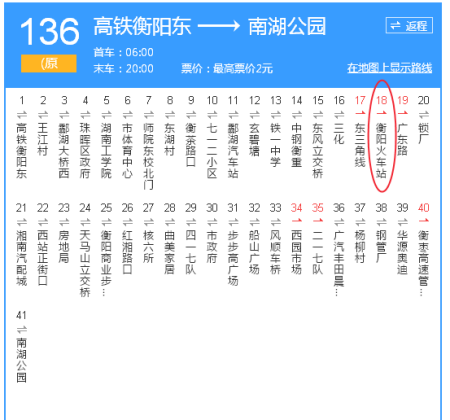Select stop 8 东湖村

click(170, 139)
